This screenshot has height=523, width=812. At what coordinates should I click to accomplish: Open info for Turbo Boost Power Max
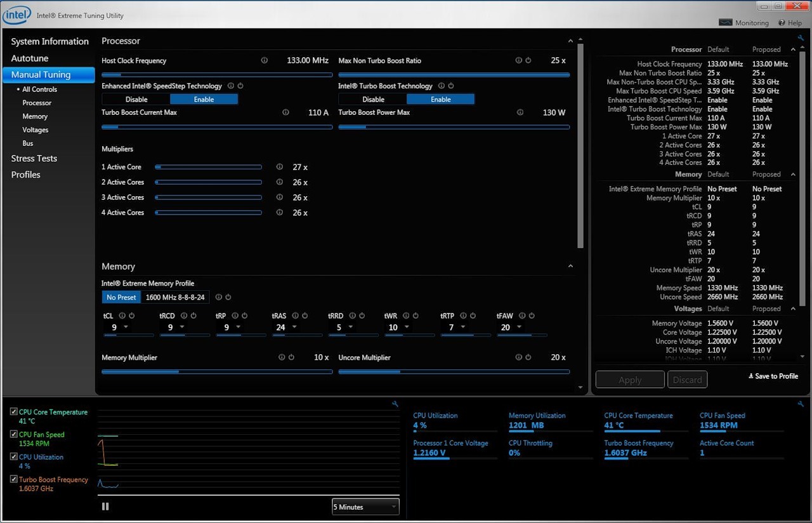pos(520,112)
